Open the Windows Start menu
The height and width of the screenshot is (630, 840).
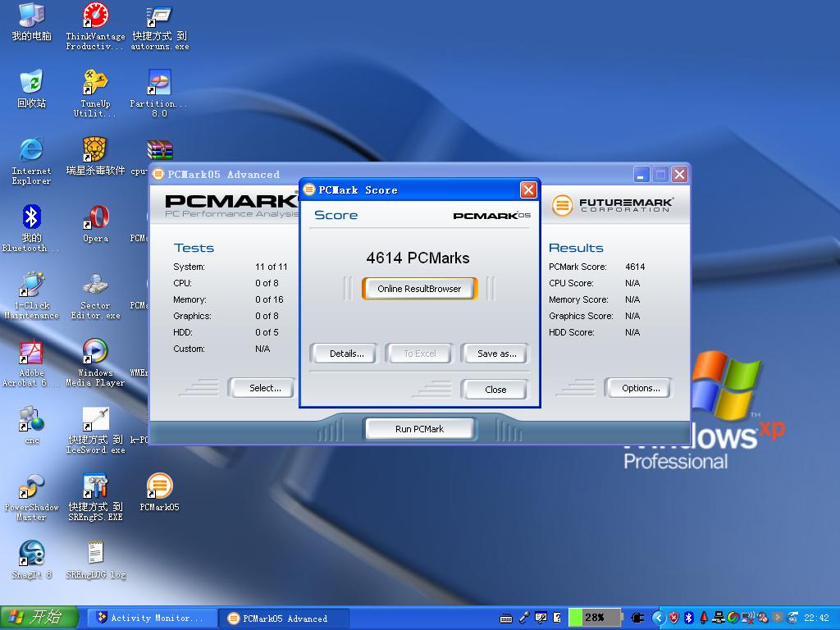point(39,618)
